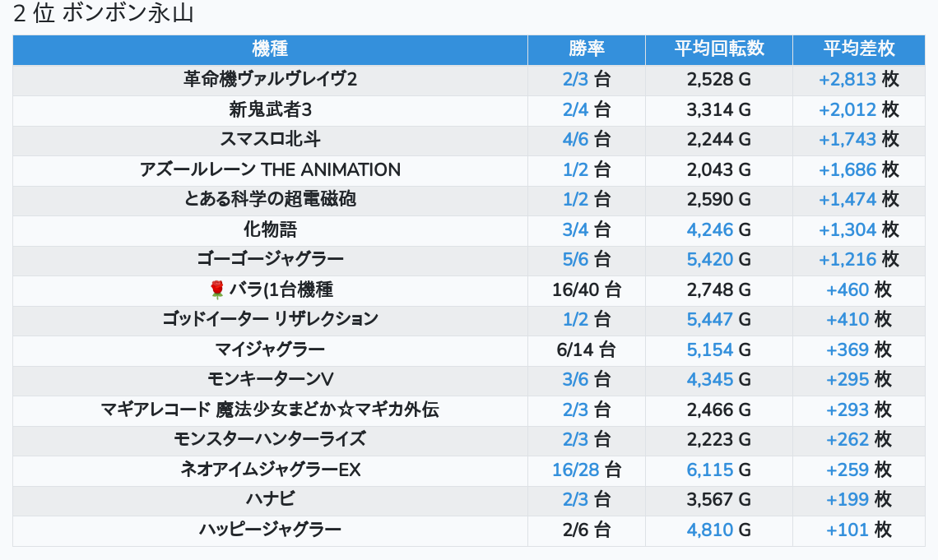The height and width of the screenshot is (560, 938).
Task: Click the 3/6 win rate for モンキーターンV
Action: coord(576,380)
